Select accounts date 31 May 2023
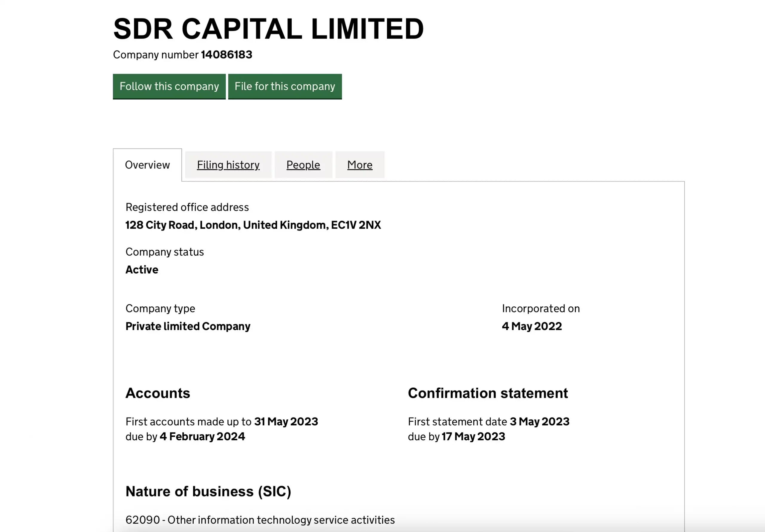Image resolution: width=765 pixels, height=532 pixels. [x=286, y=422]
